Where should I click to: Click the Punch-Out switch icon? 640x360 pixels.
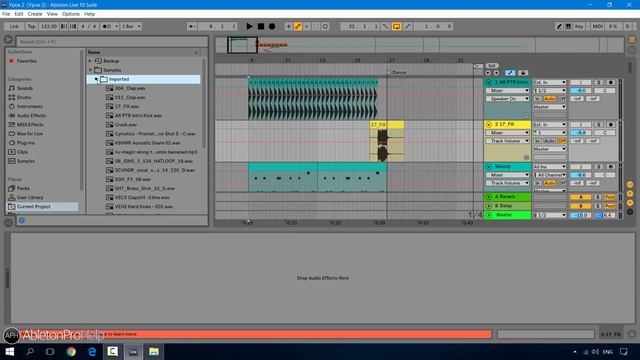407,26
